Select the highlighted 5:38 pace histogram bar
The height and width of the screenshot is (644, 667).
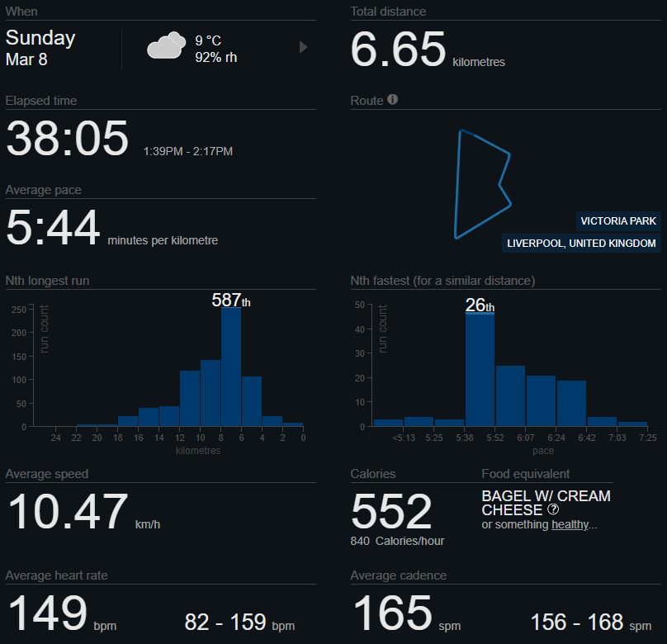[x=480, y=369]
